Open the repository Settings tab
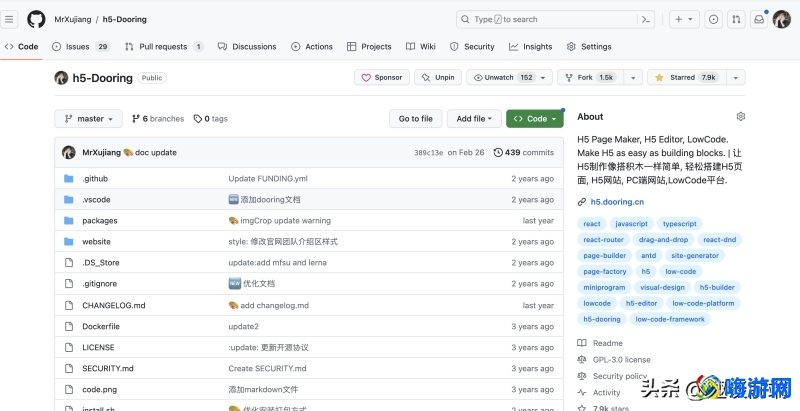 [589, 46]
